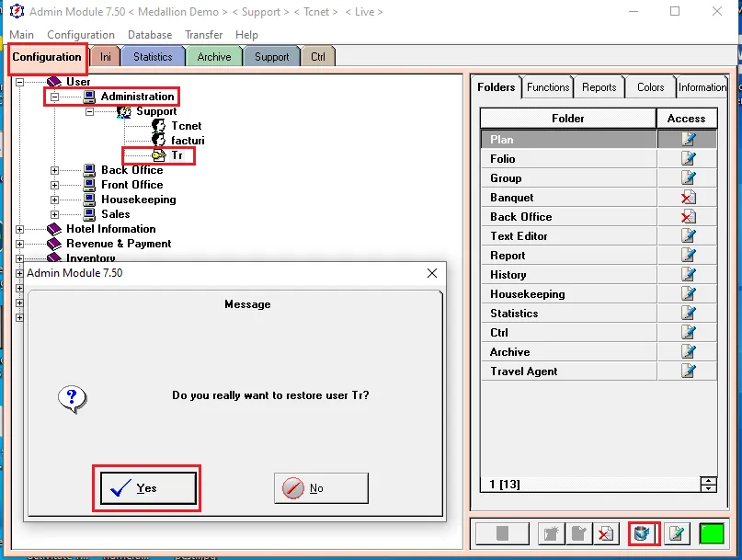Click the User purple book icon
The width and height of the screenshot is (742, 560).
(54, 82)
